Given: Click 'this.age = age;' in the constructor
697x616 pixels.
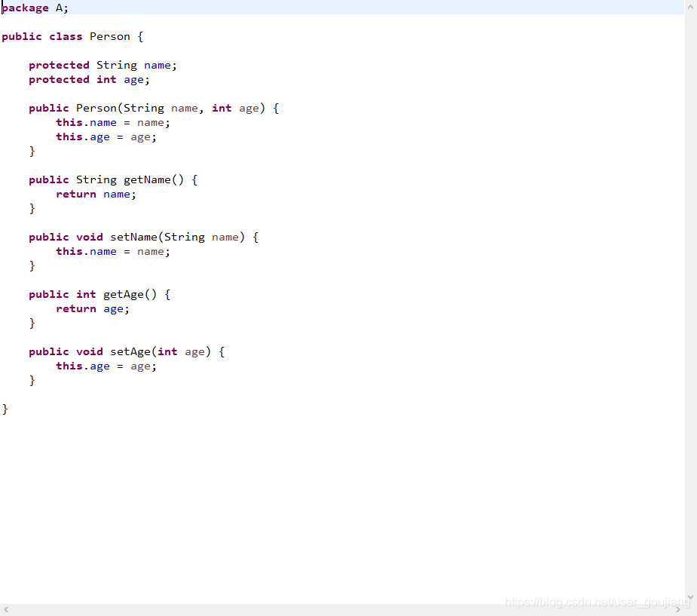Looking at the screenshot, I should tap(106, 137).
